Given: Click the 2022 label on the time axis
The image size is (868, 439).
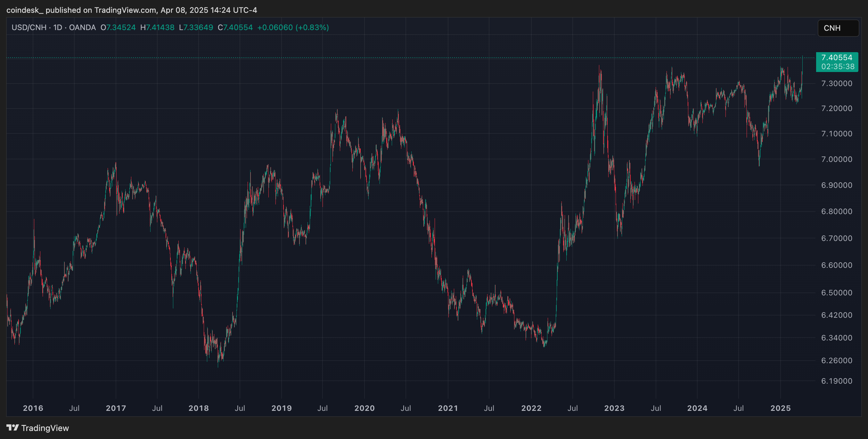Looking at the screenshot, I should [x=531, y=408].
